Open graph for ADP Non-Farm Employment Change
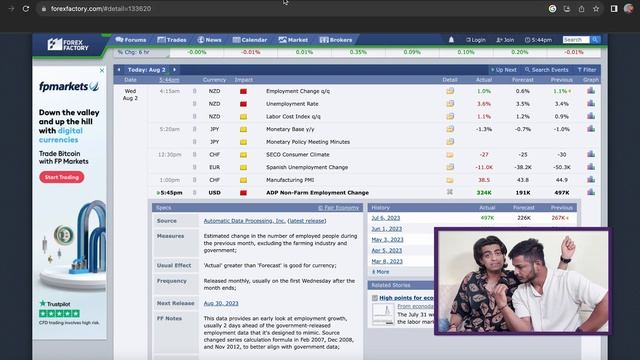 [x=591, y=192]
